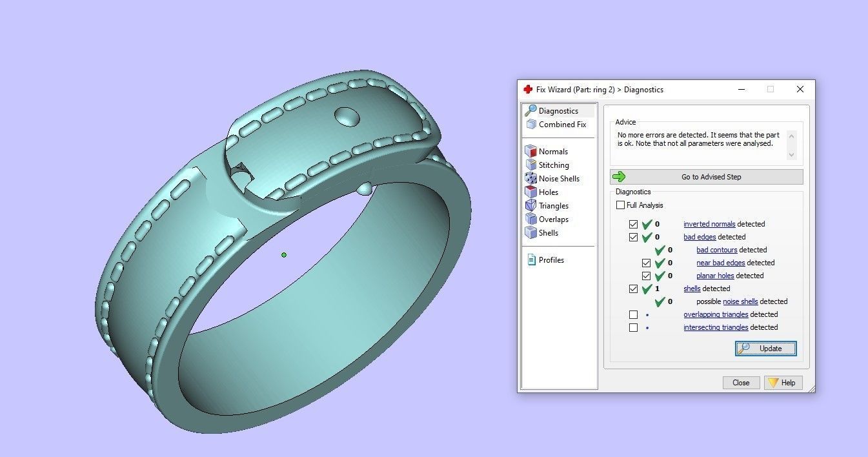
Task: Enable the overlapping triangles checkbox
Action: point(633,314)
